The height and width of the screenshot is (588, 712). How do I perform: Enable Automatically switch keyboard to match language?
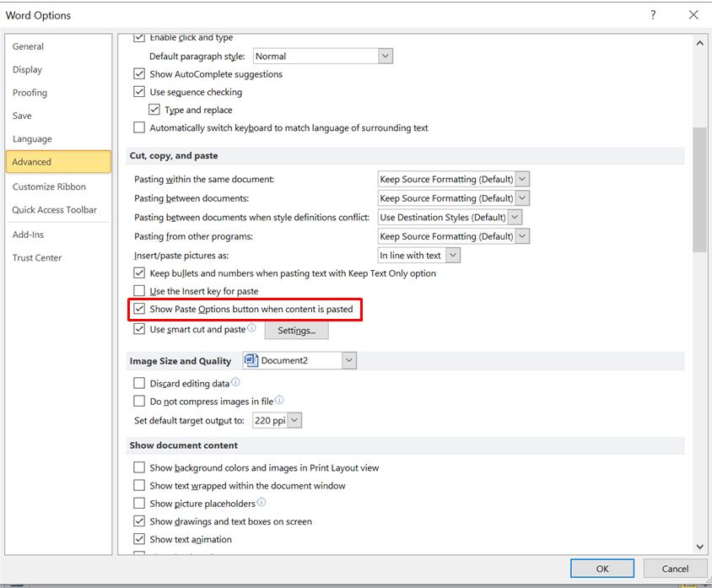(x=139, y=127)
